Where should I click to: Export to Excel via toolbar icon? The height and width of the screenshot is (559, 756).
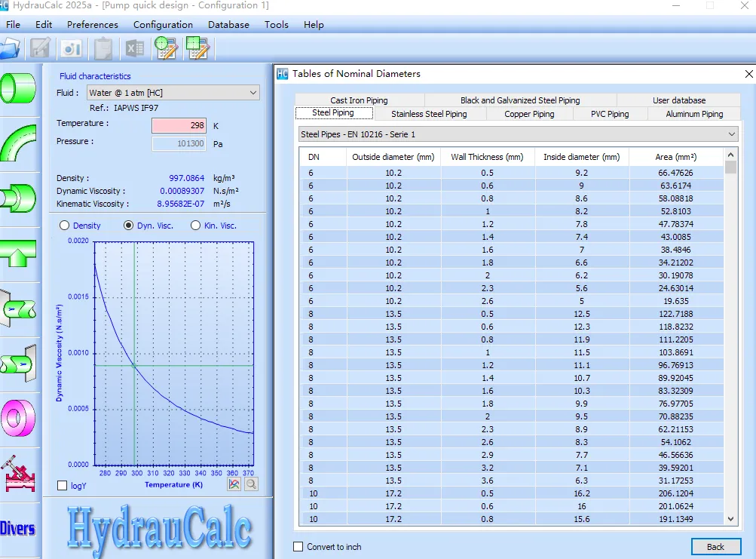pyautogui.click(x=134, y=48)
